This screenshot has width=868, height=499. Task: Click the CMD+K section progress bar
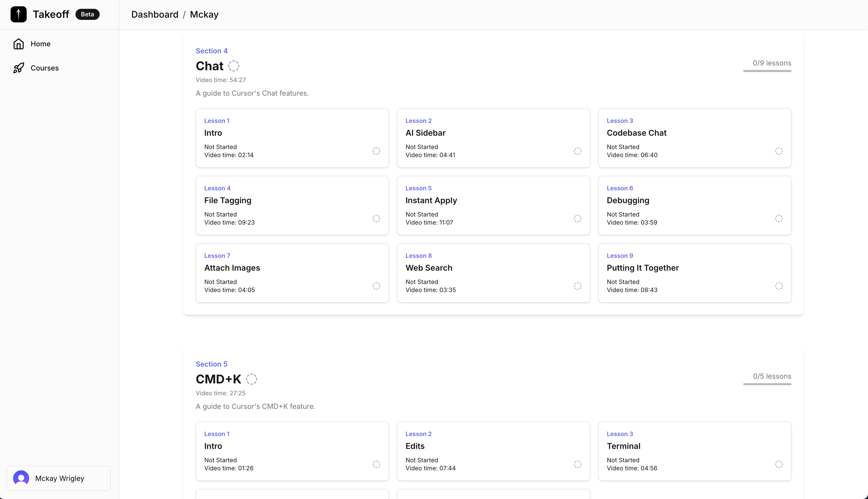click(767, 384)
